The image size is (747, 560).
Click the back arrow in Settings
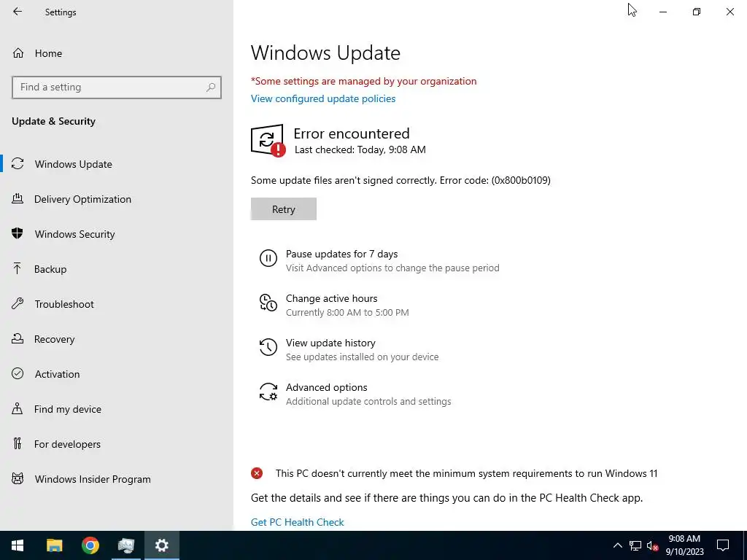18,12
